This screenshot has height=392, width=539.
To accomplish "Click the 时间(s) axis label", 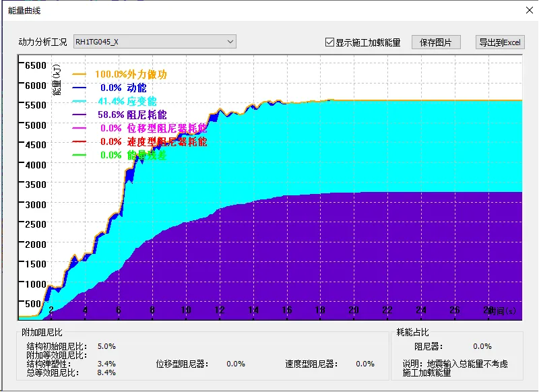I will click(x=502, y=311).
